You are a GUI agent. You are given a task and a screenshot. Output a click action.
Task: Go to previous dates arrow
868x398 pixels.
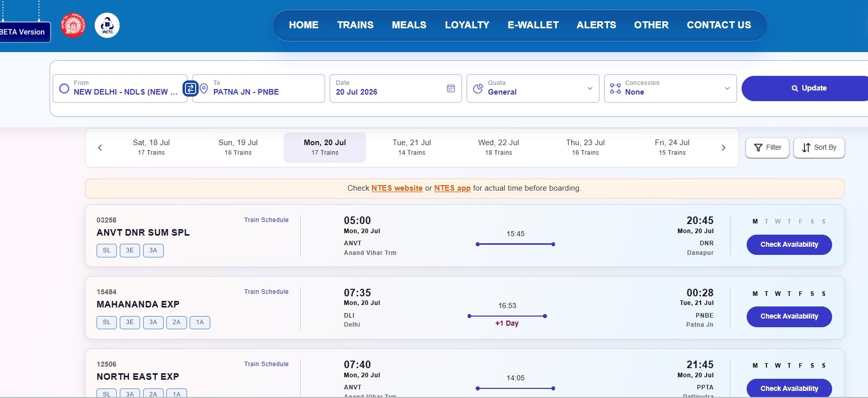pyautogui.click(x=100, y=148)
